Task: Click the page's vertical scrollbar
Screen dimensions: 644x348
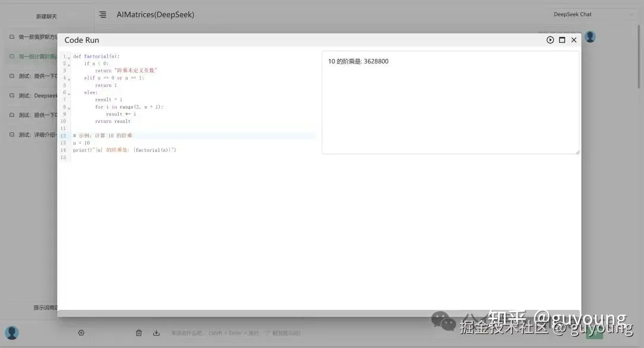Action: [x=639, y=57]
